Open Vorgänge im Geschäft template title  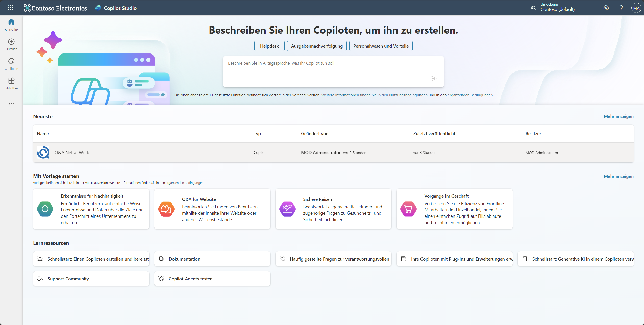pyautogui.click(x=446, y=196)
